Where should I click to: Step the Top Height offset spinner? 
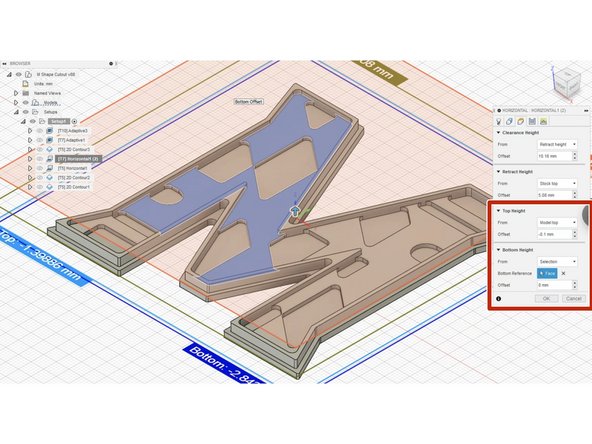[x=575, y=234]
